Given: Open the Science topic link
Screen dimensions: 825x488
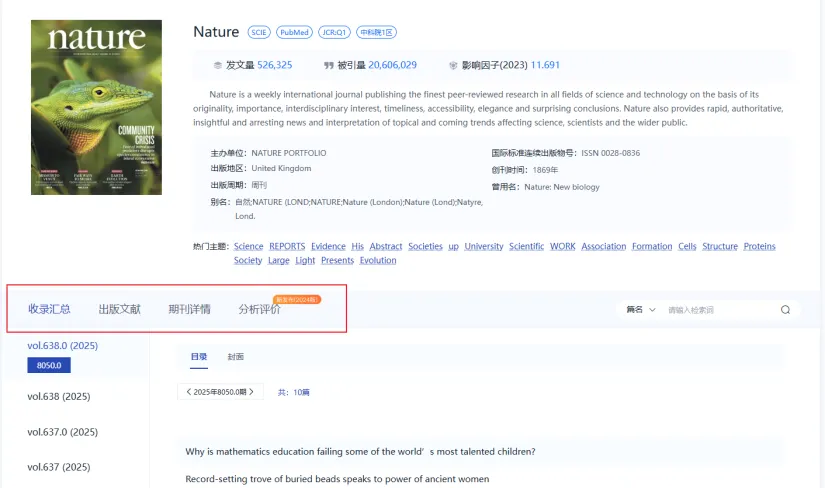Looking at the screenshot, I should pyautogui.click(x=248, y=246).
